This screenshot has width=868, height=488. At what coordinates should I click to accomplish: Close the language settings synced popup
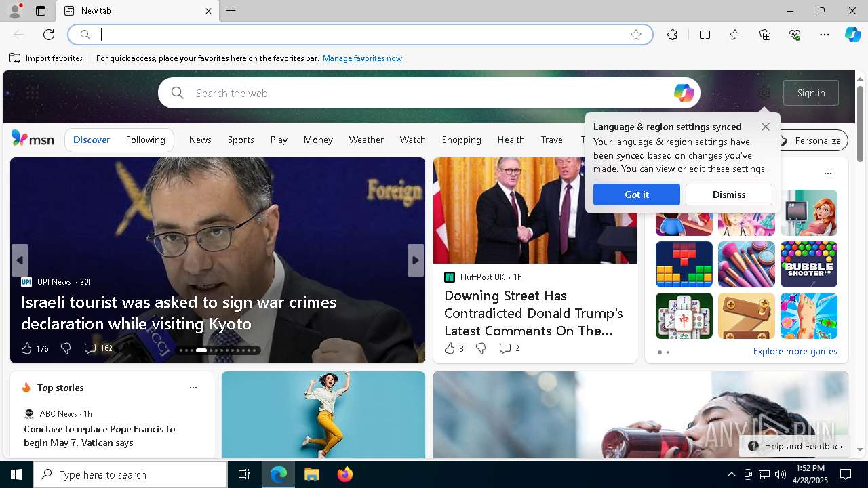765,127
